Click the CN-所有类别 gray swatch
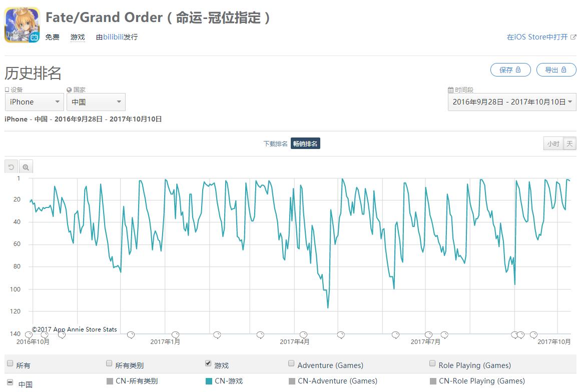The height and width of the screenshot is (392, 580). click(x=110, y=381)
